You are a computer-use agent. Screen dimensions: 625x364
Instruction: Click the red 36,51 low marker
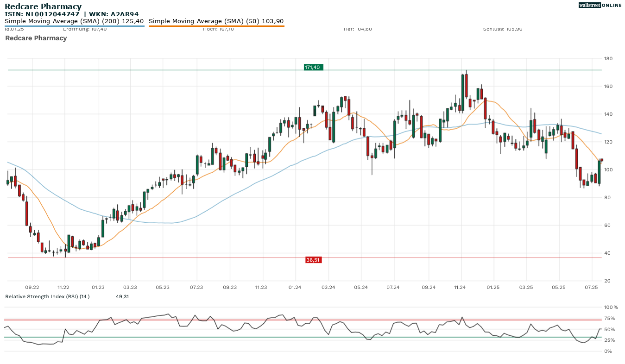(x=313, y=260)
